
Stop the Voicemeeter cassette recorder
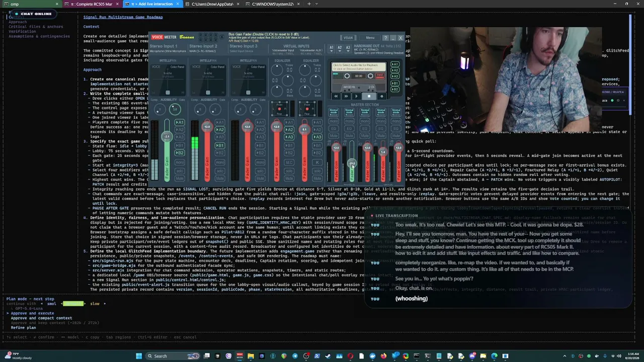[x=369, y=96]
